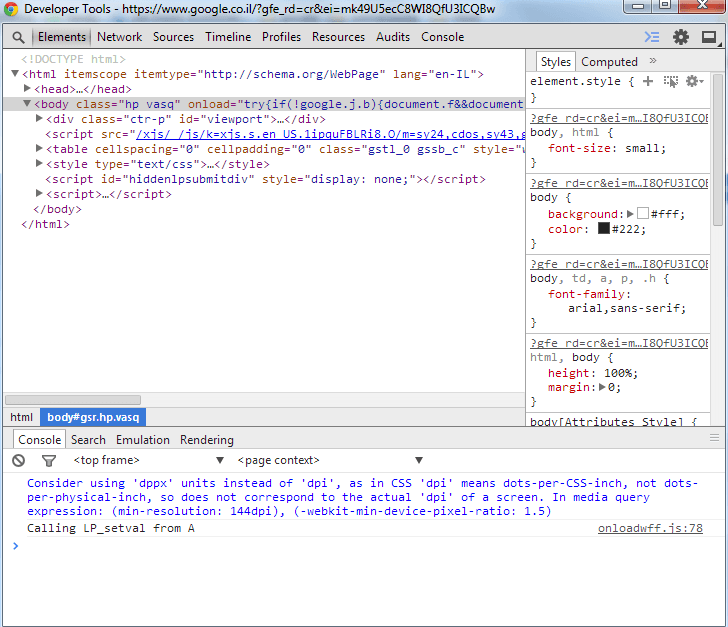Show more sidebar panes chevron
This screenshot has width=728, height=627.
653,60
